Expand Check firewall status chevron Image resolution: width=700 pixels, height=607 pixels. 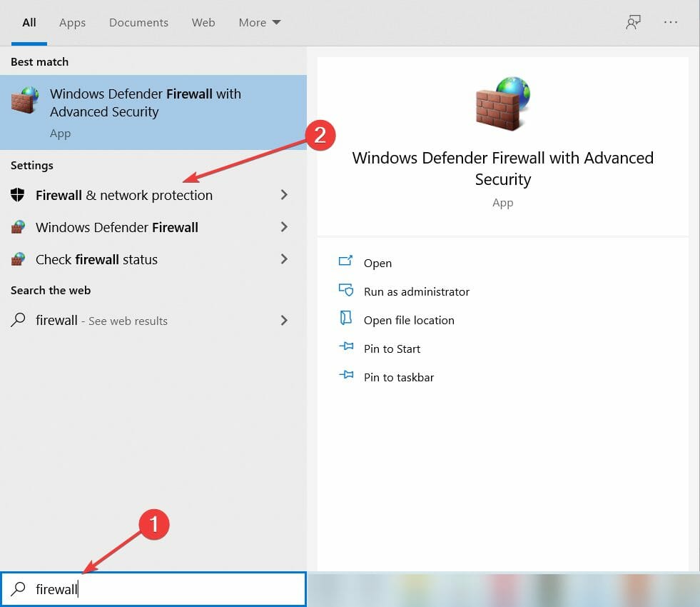coord(284,259)
